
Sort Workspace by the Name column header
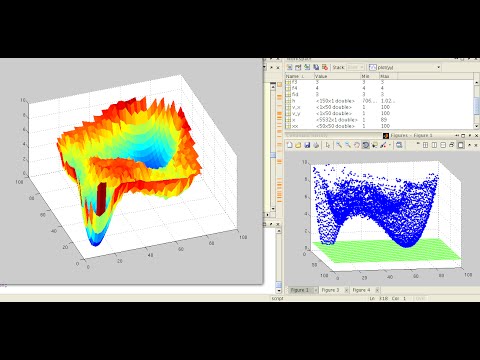tap(300, 76)
